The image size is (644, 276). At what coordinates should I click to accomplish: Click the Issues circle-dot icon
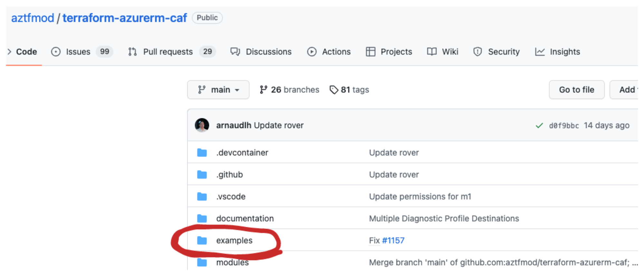click(55, 51)
